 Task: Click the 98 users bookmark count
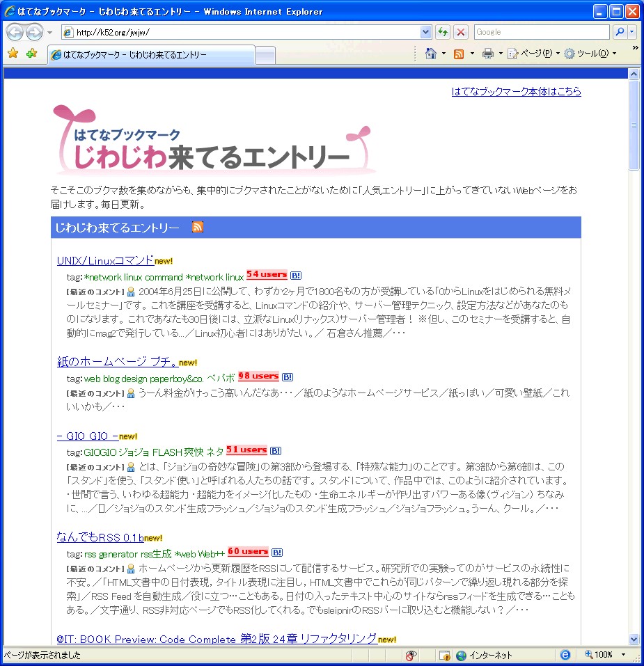coord(258,376)
